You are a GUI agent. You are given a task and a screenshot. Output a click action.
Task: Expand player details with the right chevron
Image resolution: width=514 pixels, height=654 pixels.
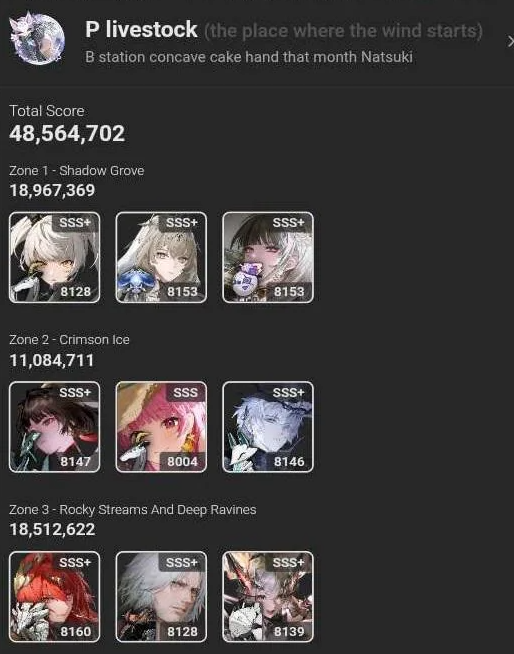510,41
